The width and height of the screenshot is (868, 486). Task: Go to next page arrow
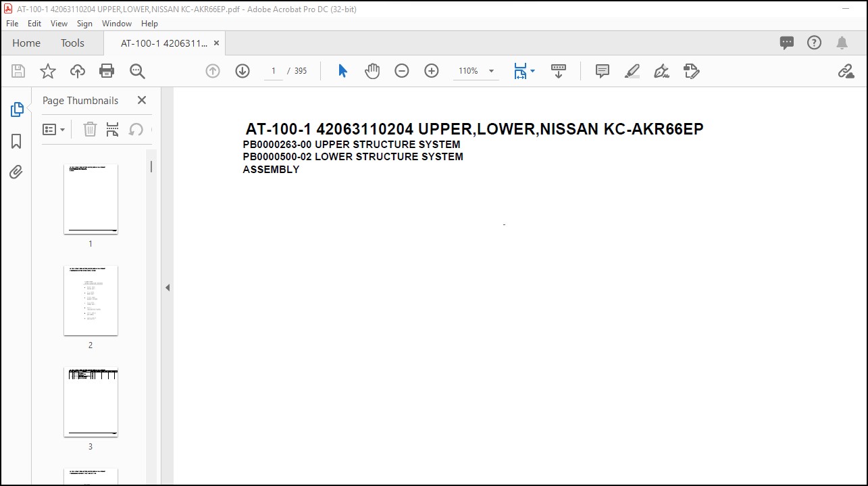click(x=242, y=71)
